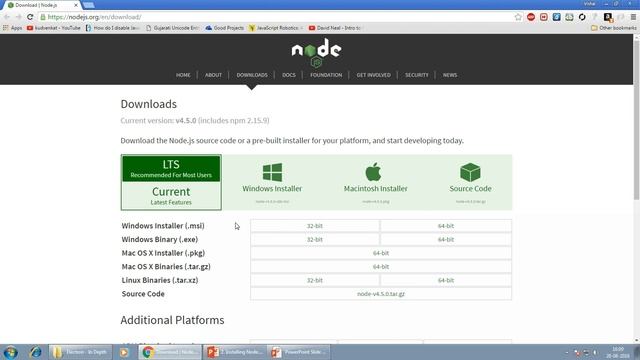Click the taskbar clock
The height and width of the screenshot is (360, 640).
(618, 352)
